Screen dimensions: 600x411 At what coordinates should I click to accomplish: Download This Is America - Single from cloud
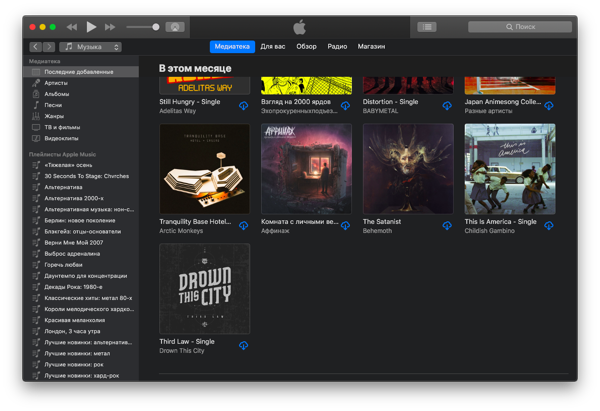(549, 226)
